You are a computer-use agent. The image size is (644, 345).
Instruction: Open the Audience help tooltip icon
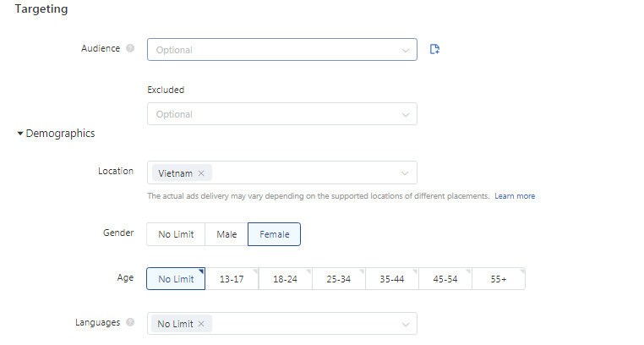[130, 48]
